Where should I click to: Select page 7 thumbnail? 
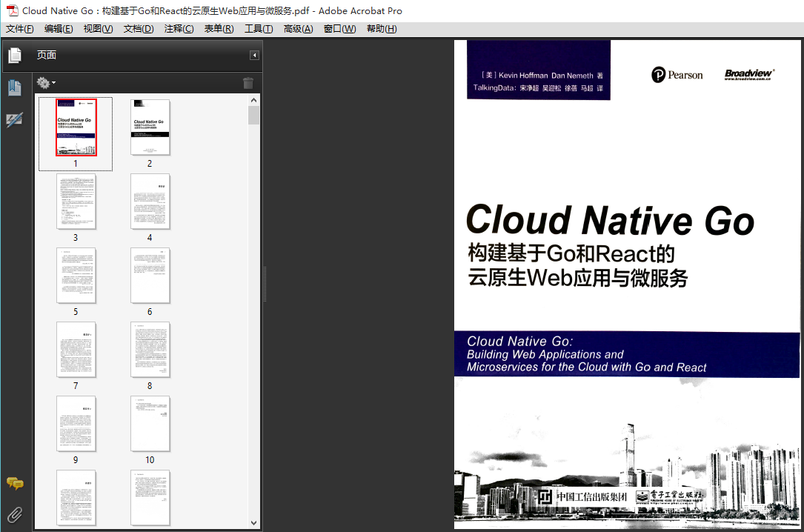(x=76, y=350)
